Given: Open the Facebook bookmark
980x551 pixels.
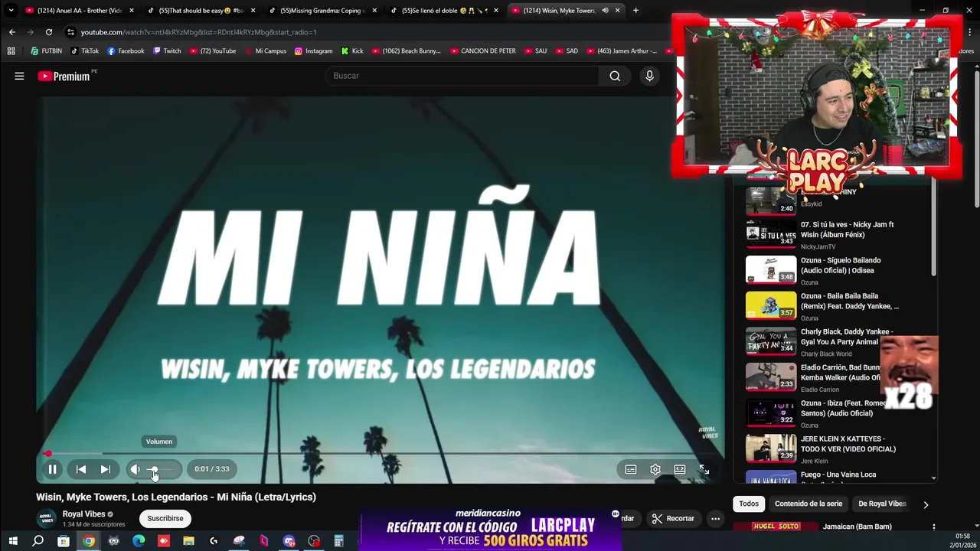Looking at the screenshot, I should (x=126, y=51).
